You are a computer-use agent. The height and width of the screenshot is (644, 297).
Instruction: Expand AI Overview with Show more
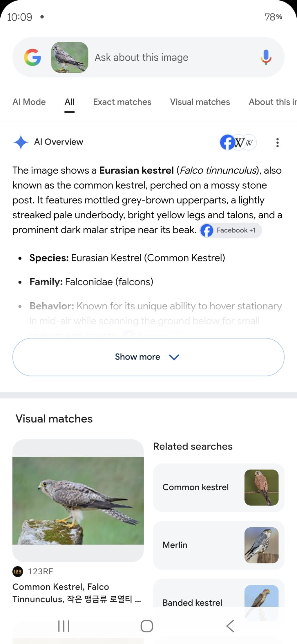click(x=148, y=357)
